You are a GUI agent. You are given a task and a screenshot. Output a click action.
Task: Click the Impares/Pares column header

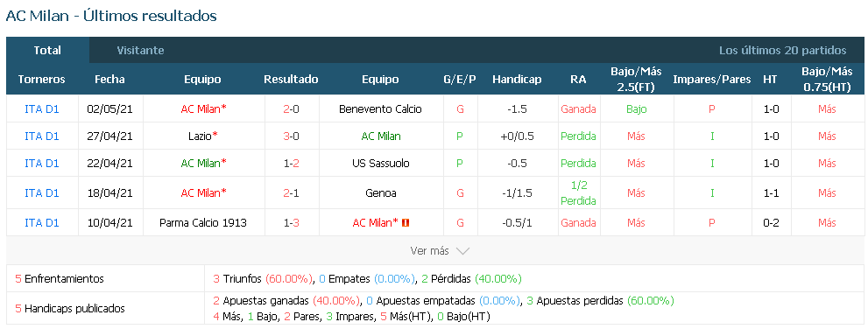(712, 79)
